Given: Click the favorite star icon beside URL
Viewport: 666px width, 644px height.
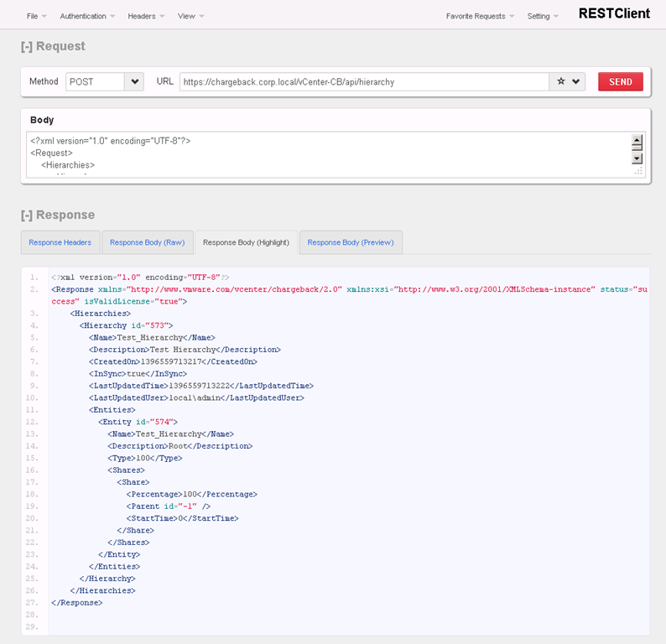Looking at the screenshot, I should click(561, 82).
